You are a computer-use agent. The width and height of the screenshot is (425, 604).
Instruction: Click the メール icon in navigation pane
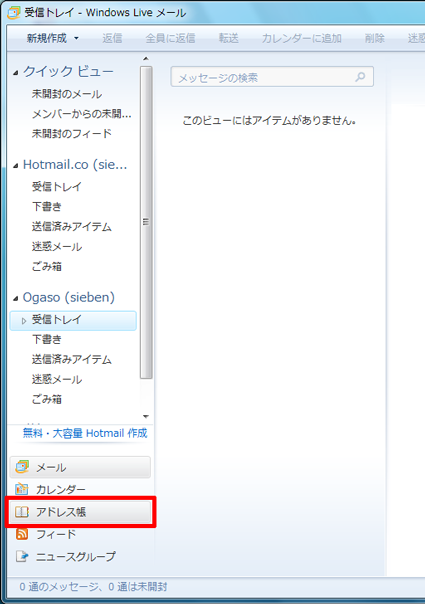(x=22, y=467)
